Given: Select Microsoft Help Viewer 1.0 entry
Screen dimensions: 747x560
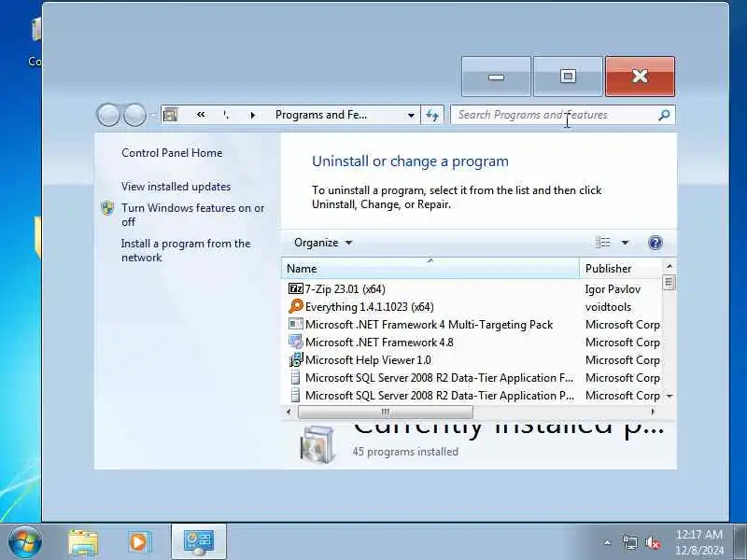Looking at the screenshot, I should coord(368,360).
